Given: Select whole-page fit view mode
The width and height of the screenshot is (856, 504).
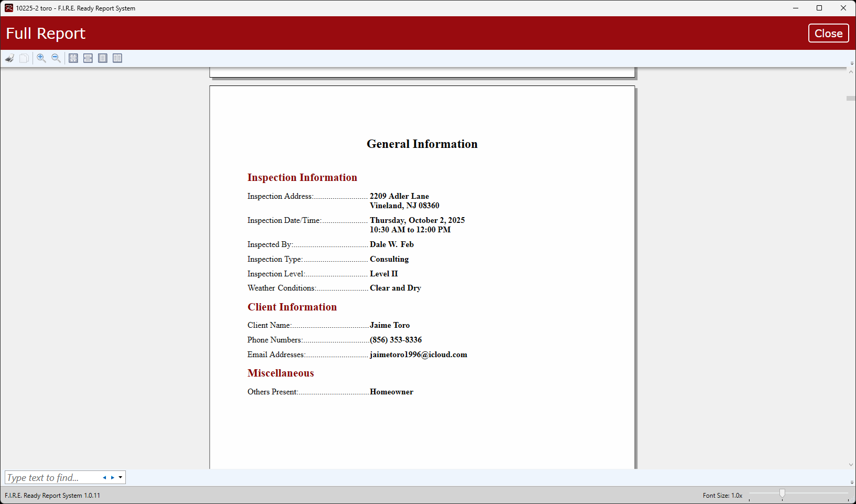Looking at the screenshot, I should 73,58.
